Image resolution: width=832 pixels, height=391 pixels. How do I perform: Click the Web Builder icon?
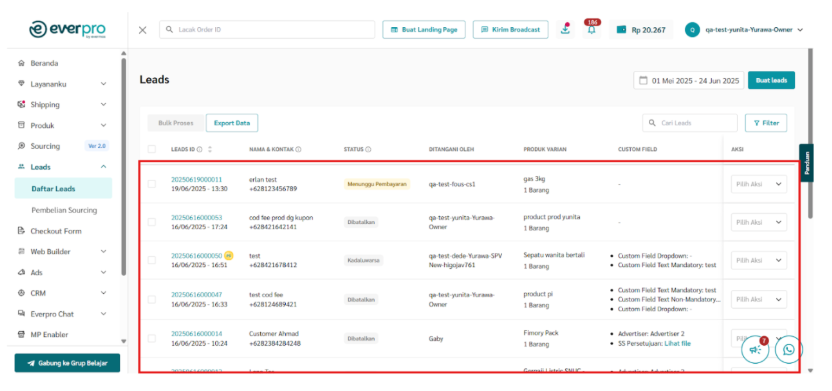[21, 251]
